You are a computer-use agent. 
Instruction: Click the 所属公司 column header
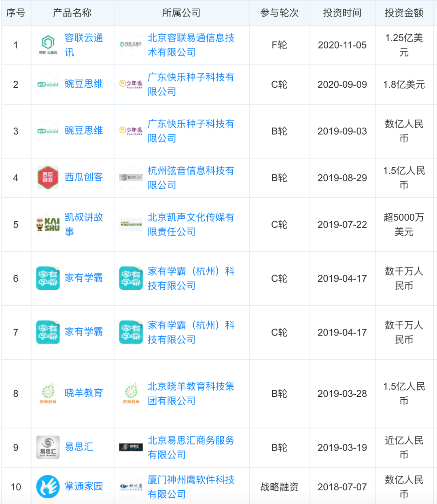pyautogui.click(x=182, y=13)
